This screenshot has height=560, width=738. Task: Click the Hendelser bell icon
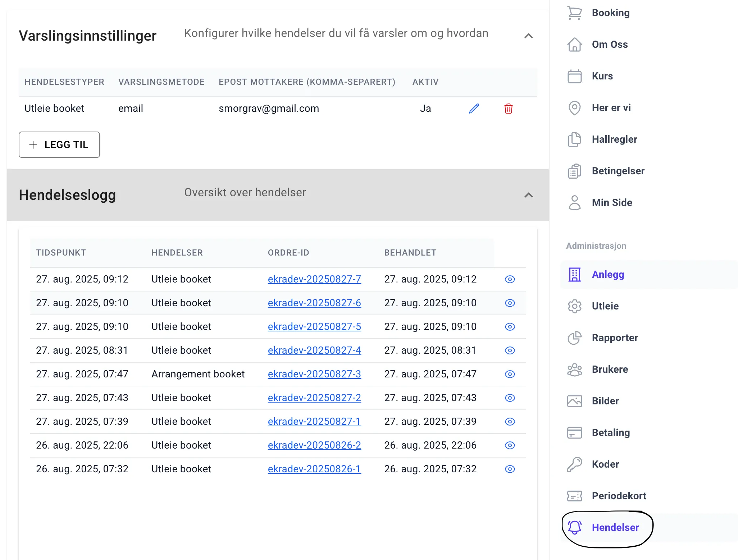coord(574,527)
